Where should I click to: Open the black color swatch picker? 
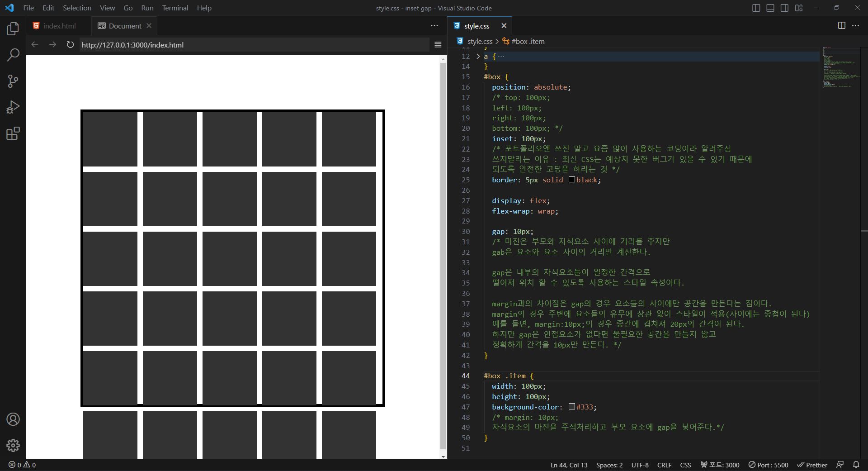572,180
